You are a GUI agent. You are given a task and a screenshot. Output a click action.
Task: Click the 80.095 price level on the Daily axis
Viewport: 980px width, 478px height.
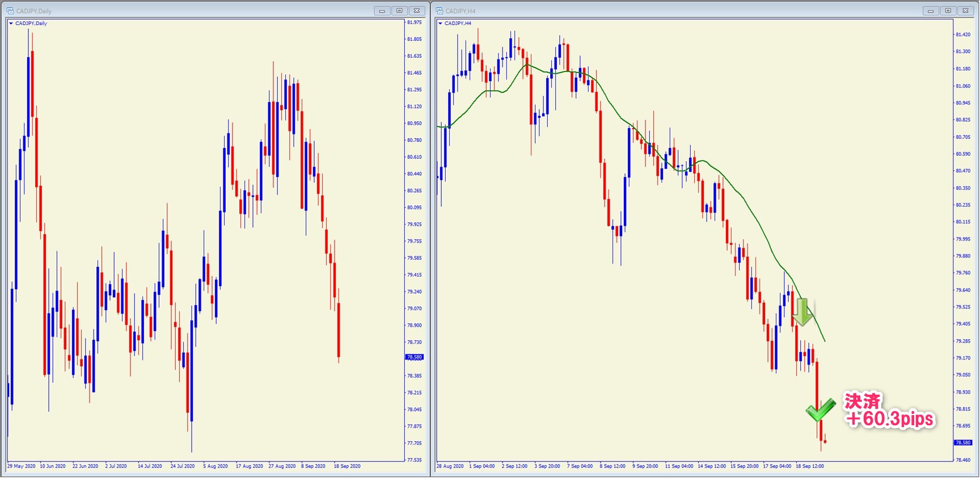click(x=415, y=208)
